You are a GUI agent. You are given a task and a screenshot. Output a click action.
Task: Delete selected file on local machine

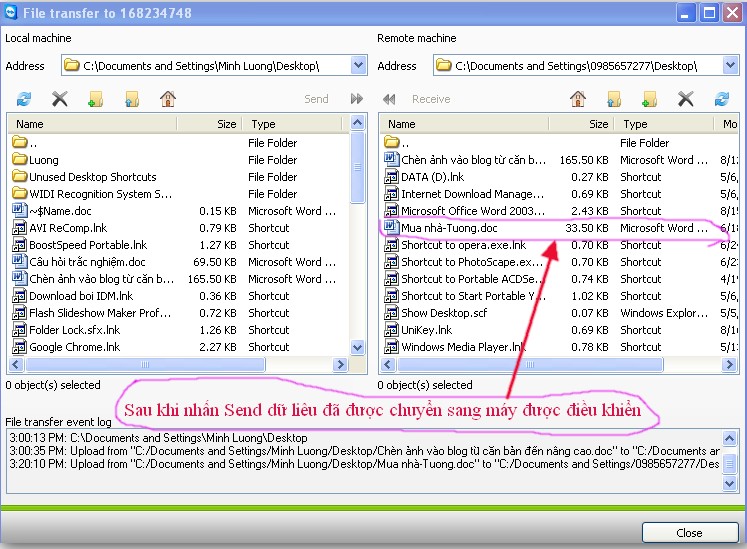(x=60, y=99)
